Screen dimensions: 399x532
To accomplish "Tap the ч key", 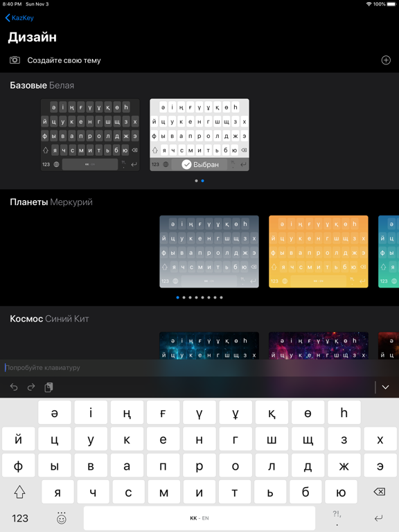I will click(93, 492).
